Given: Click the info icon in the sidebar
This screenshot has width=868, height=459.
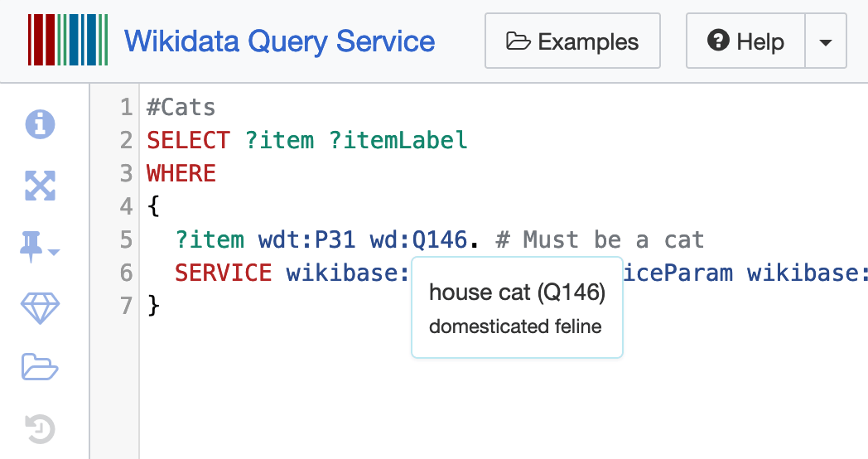Looking at the screenshot, I should coord(41,123).
